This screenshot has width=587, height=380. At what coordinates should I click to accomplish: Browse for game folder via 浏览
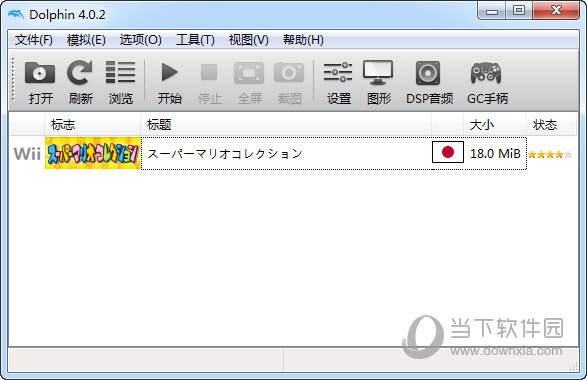(x=121, y=82)
